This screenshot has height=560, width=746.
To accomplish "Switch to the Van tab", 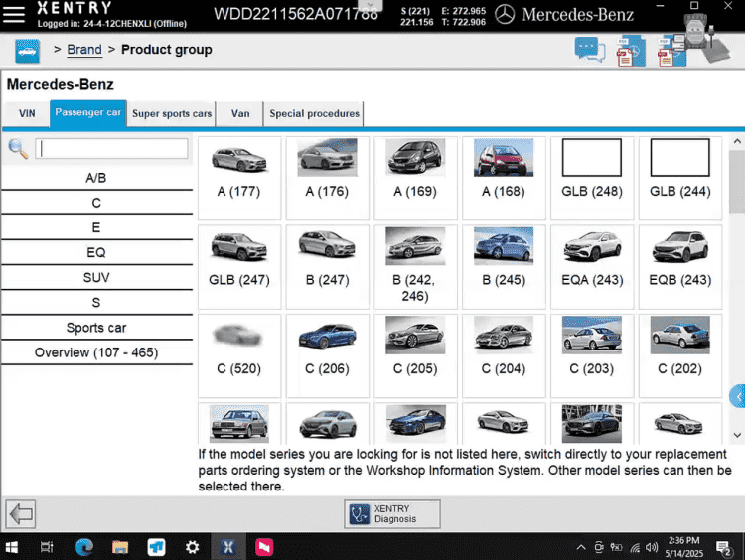I will [240, 113].
